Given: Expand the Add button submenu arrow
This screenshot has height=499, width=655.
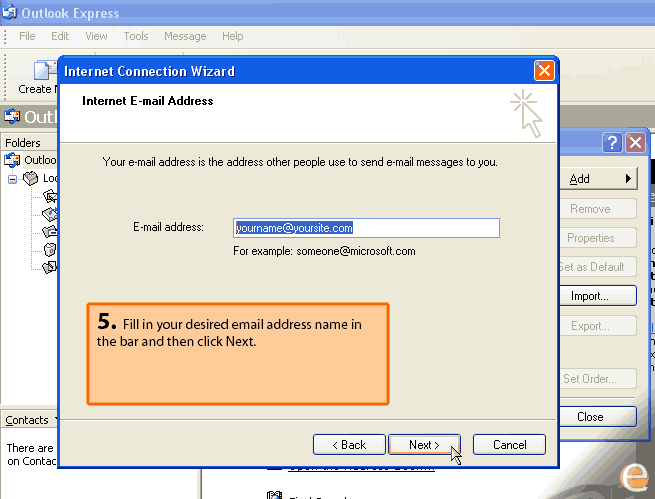Looking at the screenshot, I should coord(629,179).
